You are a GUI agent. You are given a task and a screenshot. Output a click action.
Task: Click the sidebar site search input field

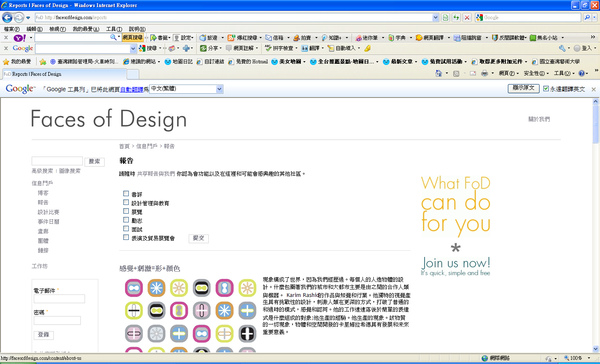57,161
